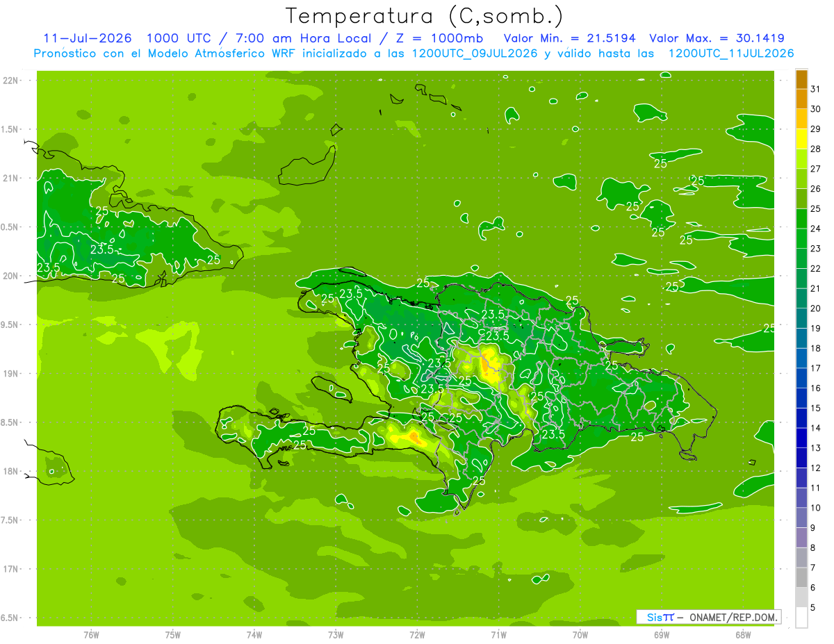Click the color scale segment between 5 and 6

801,598
